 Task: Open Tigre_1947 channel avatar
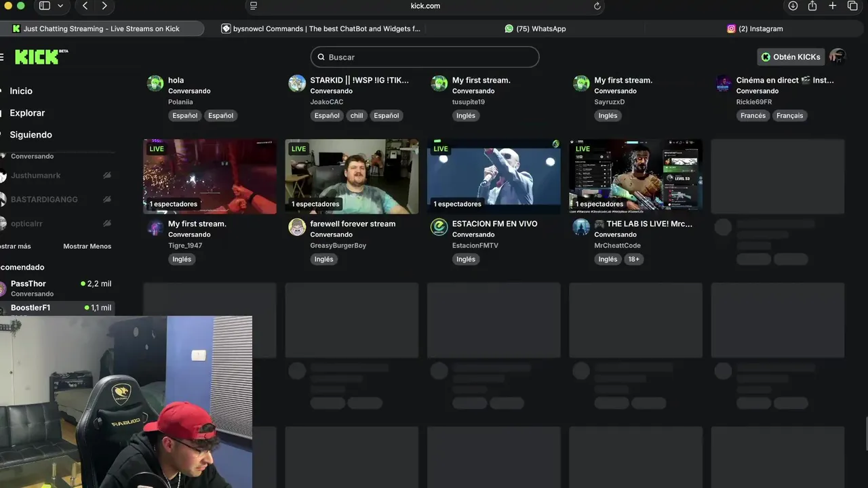(155, 227)
